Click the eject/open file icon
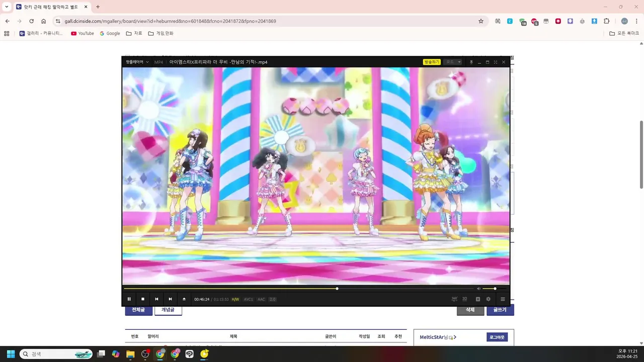 [x=184, y=299]
